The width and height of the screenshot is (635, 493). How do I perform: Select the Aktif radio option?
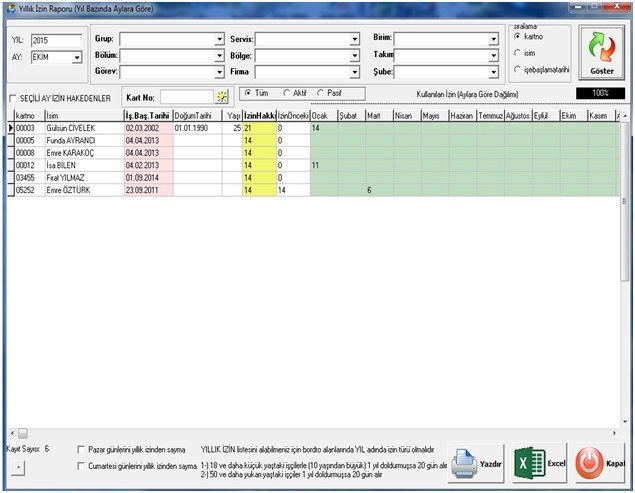click(x=288, y=93)
